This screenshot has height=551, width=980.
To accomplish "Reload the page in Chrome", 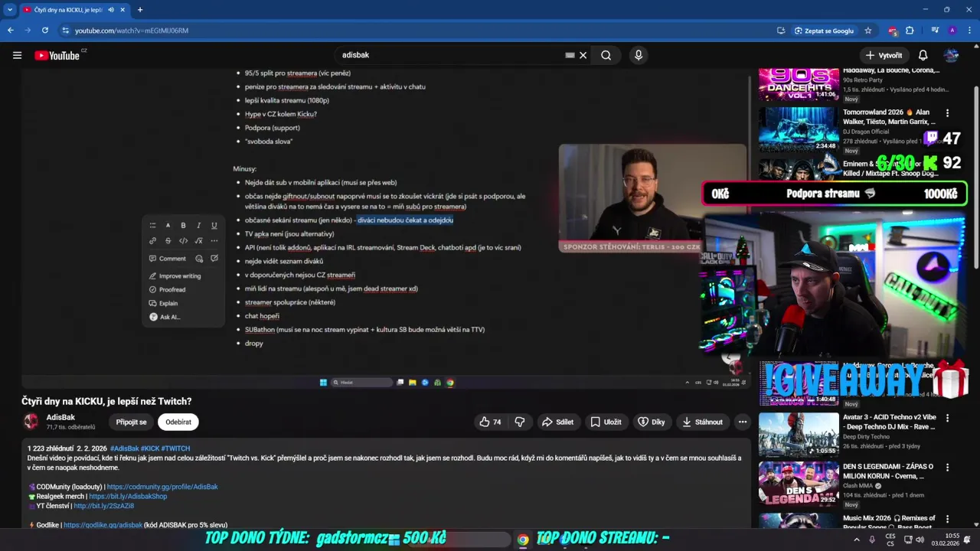I will [x=45, y=31].
